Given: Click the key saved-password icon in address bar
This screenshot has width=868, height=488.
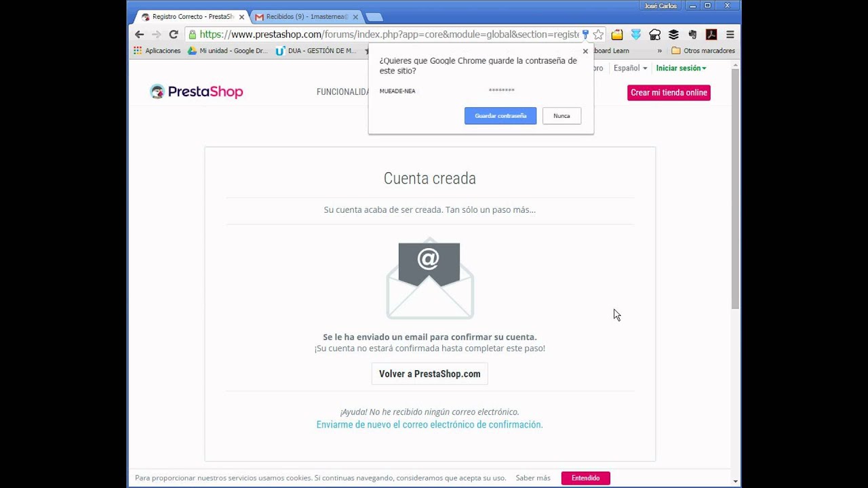Looking at the screenshot, I should coord(585,34).
